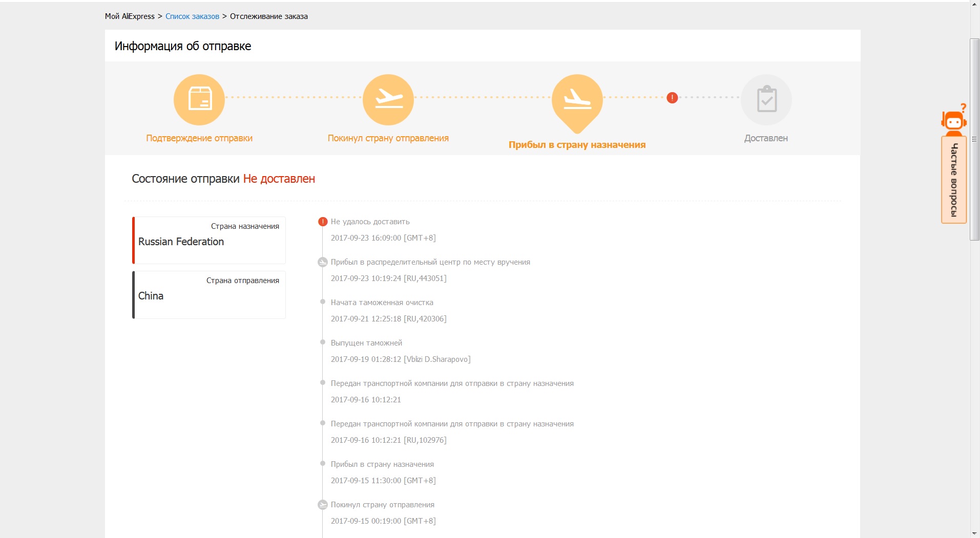Click the scroll up arrow on scrollbar
Viewport: 980px width, 538px height.
click(975, 5)
